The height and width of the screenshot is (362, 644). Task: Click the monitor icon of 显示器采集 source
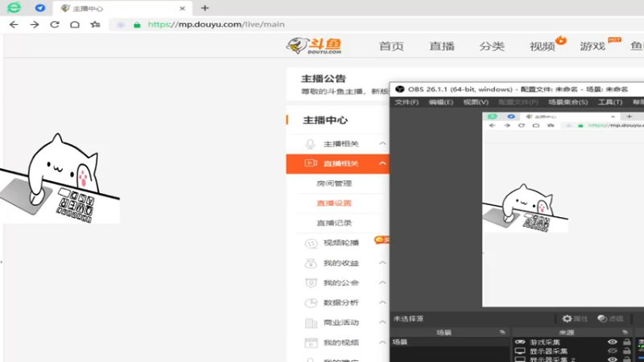520,351
